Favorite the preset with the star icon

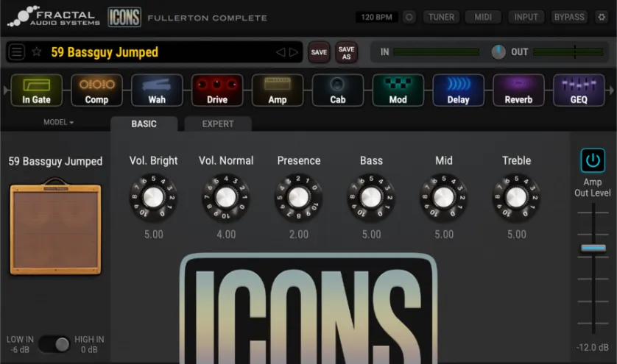point(37,51)
